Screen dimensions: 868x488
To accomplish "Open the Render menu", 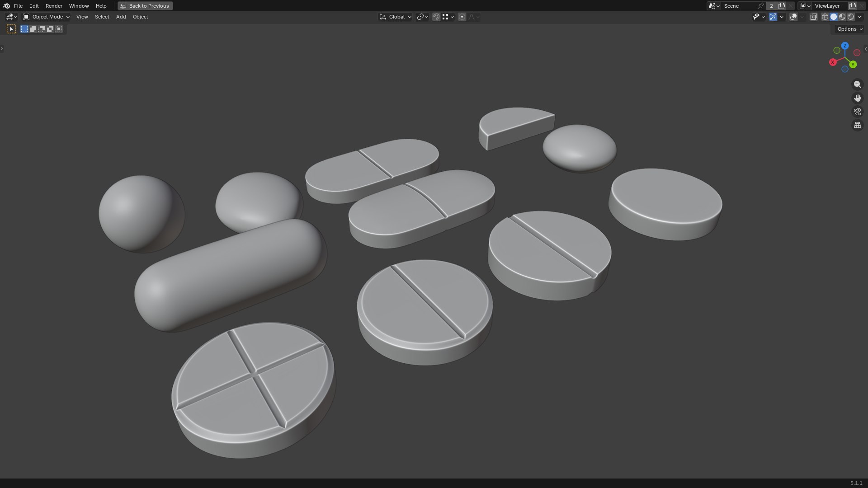I will pos(54,6).
